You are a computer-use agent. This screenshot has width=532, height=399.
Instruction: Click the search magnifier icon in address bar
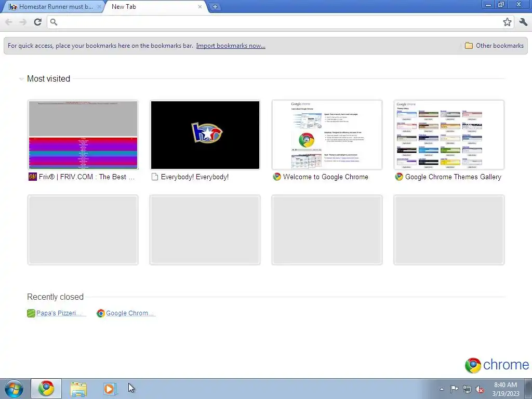point(54,22)
